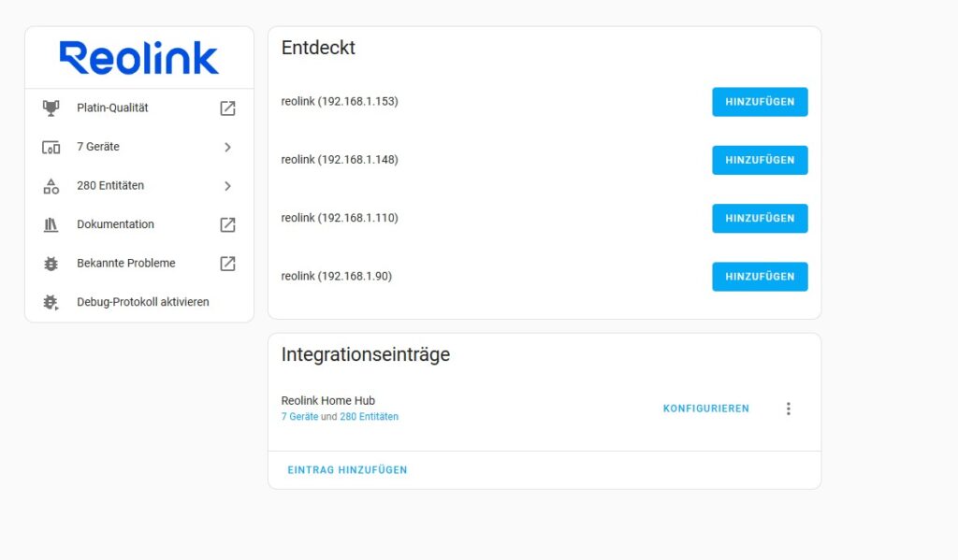Open the 7 Geräte link under Home Hub
Image resolution: width=958 pixels, height=560 pixels.
click(x=299, y=417)
